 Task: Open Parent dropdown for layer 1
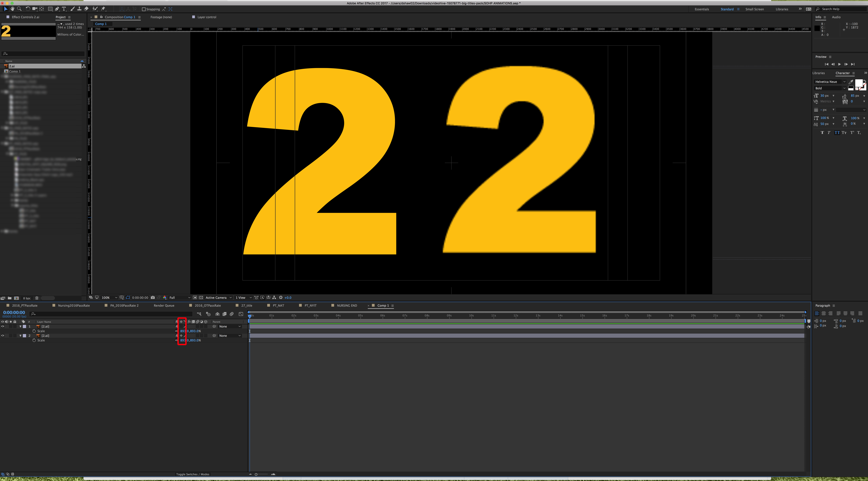[x=230, y=326]
